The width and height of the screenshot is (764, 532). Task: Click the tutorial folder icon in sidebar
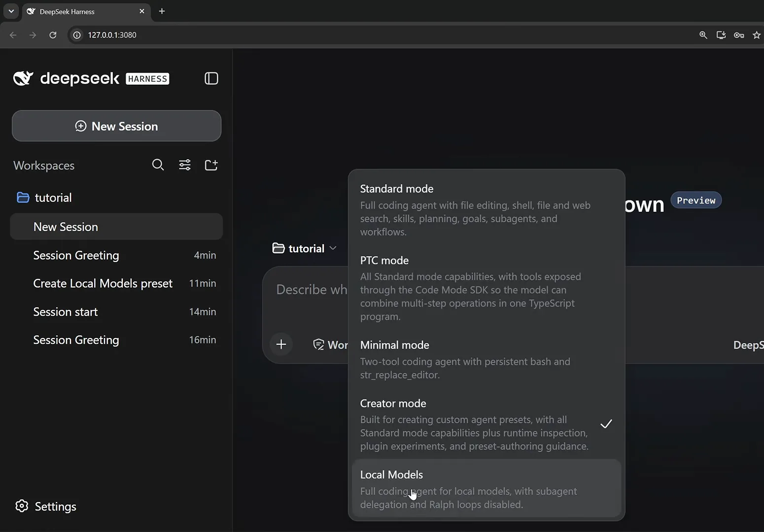23,198
